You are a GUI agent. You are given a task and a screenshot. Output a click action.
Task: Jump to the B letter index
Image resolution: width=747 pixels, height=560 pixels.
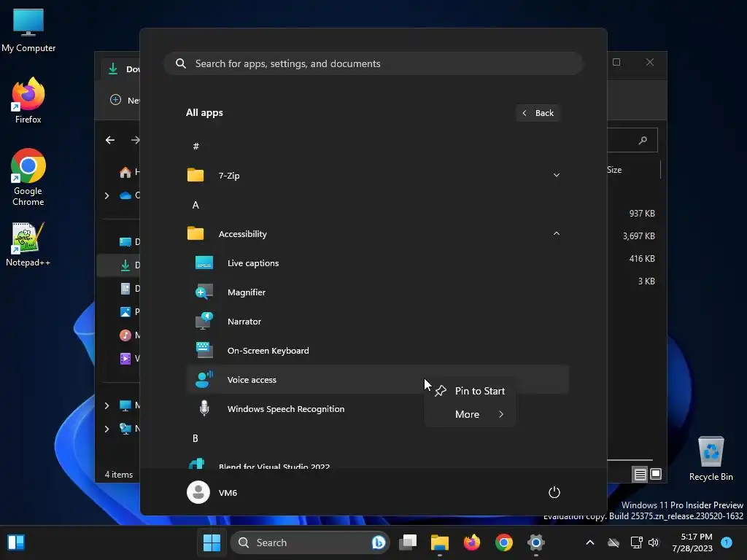coord(196,438)
